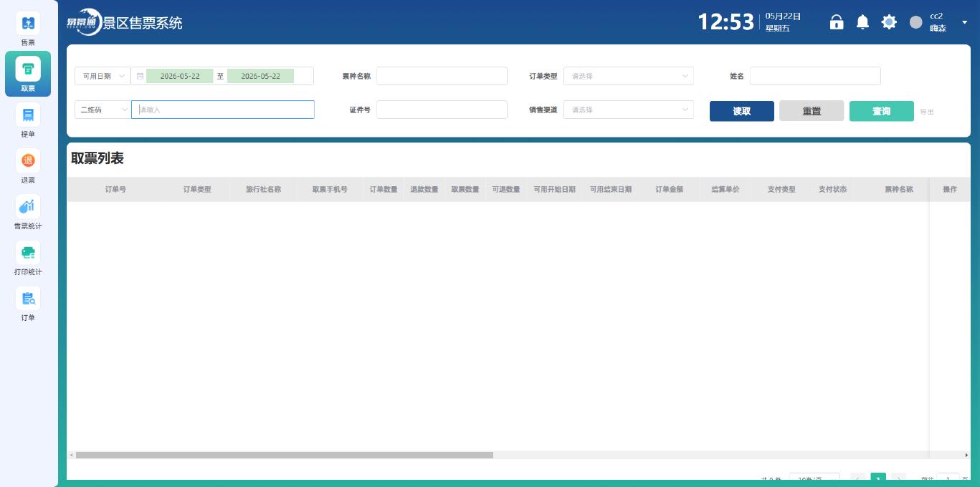Click the scrollbar's left arrow
This screenshot has height=487, width=980.
coord(70,455)
